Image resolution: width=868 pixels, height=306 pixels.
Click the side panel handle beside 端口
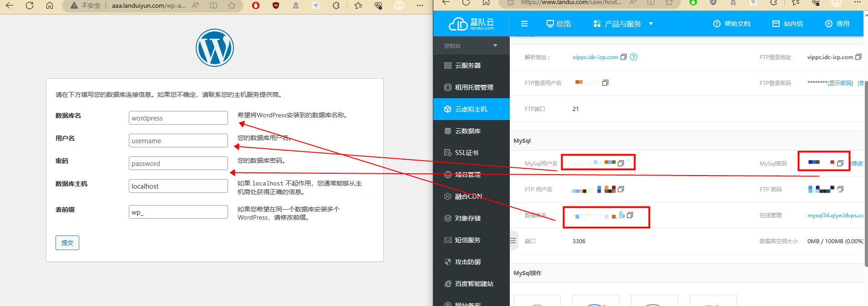(x=513, y=241)
